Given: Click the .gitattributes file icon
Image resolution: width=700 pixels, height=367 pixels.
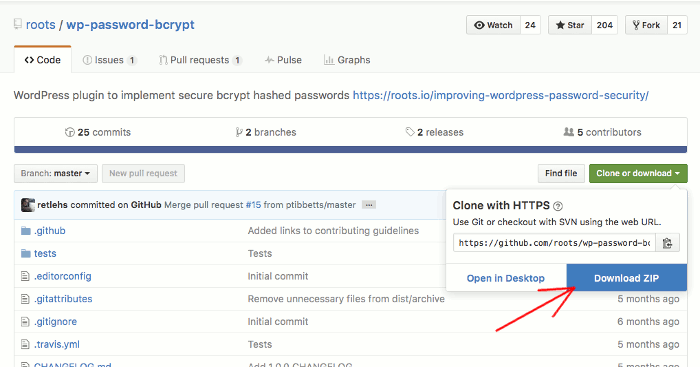Looking at the screenshot, I should [25, 299].
